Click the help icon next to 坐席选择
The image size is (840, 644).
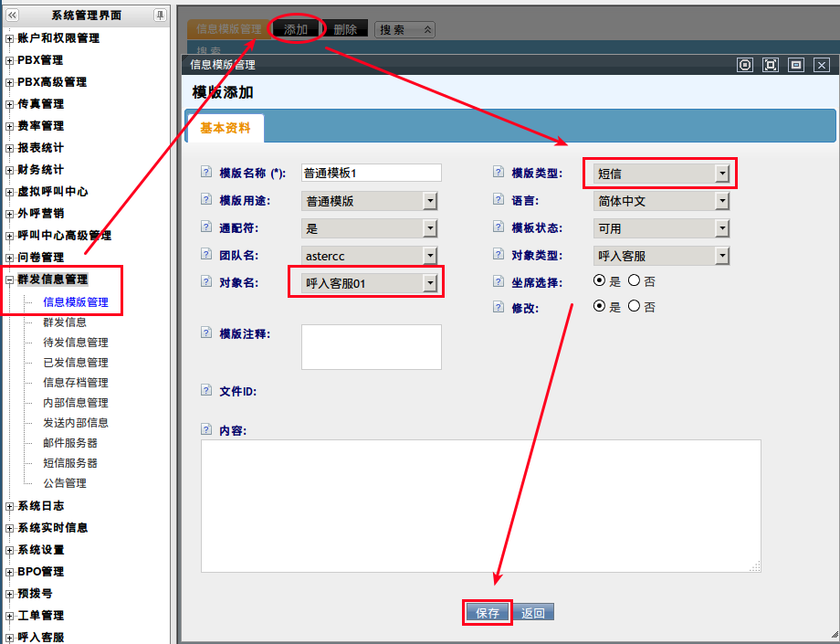[x=498, y=282]
